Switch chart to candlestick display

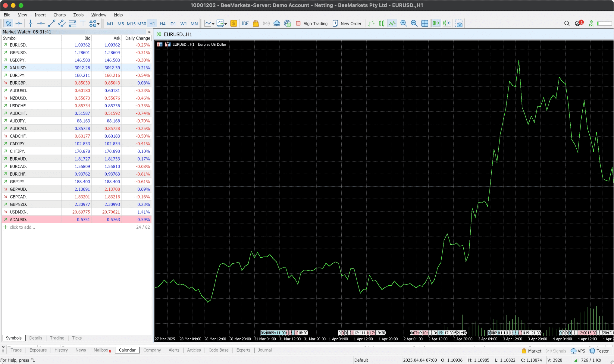click(x=381, y=24)
